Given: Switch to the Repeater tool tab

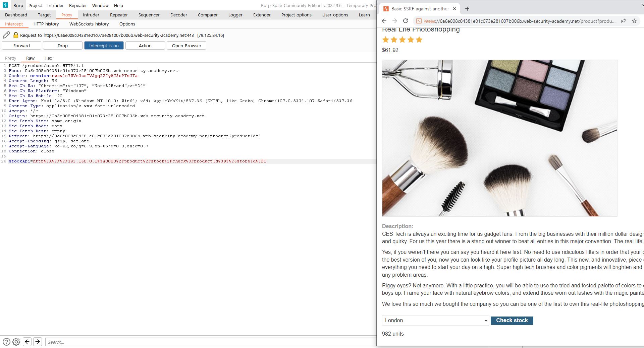Looking at the screenshot, I should click(119, 15).
